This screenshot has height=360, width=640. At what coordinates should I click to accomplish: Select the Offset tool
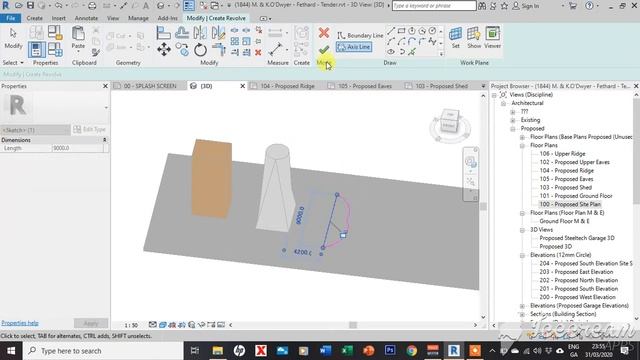tap(182, 33)
